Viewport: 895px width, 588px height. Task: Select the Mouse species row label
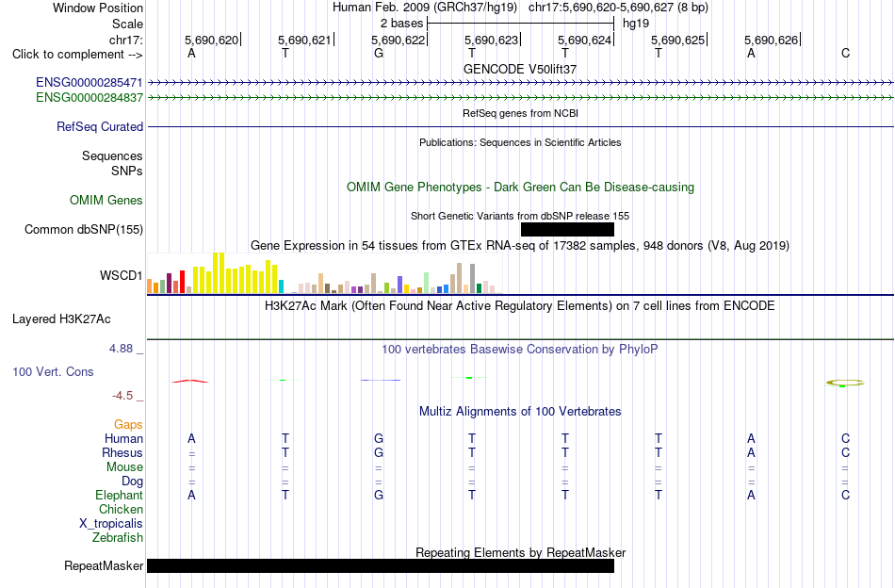124,467
